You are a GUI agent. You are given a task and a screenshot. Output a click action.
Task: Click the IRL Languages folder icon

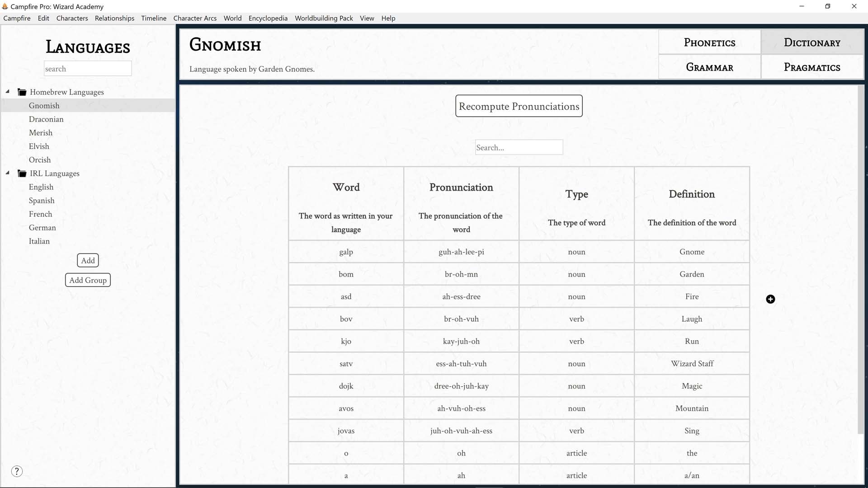click(22, 173)
